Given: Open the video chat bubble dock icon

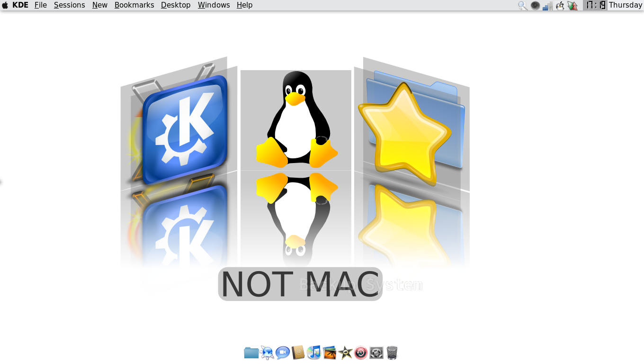Looking at the screenshot, I should coord(283,353).
